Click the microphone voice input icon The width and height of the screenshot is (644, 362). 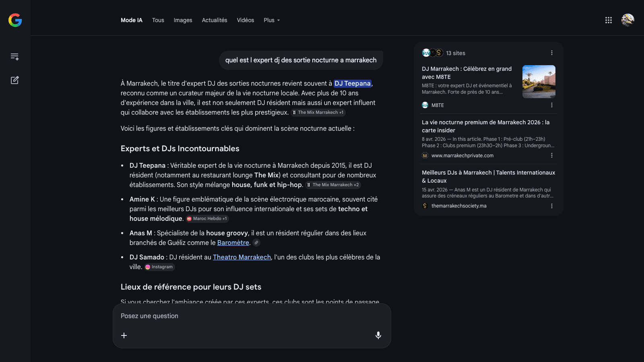click(x=378, y=335)
